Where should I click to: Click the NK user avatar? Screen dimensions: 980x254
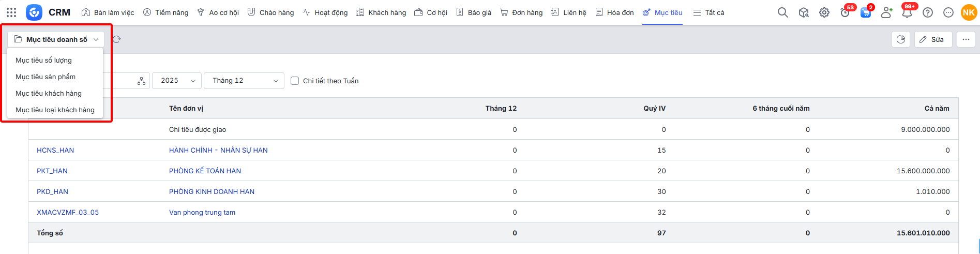(x=969, y=12)
